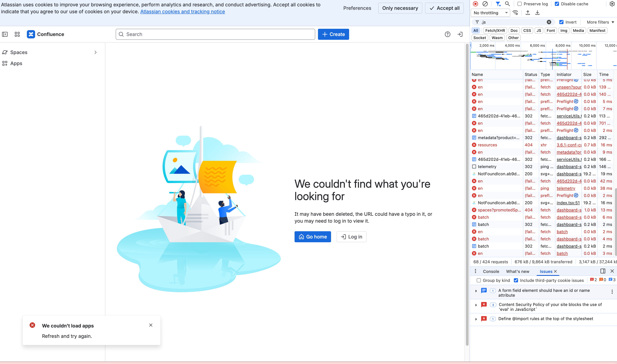Click the export HAR download icon

click(x=537, y=13)
